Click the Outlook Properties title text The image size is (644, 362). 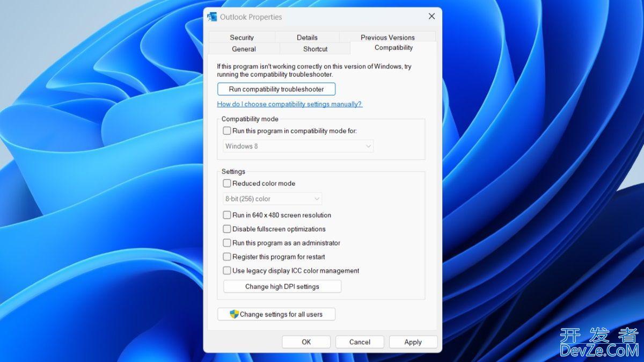251,17
